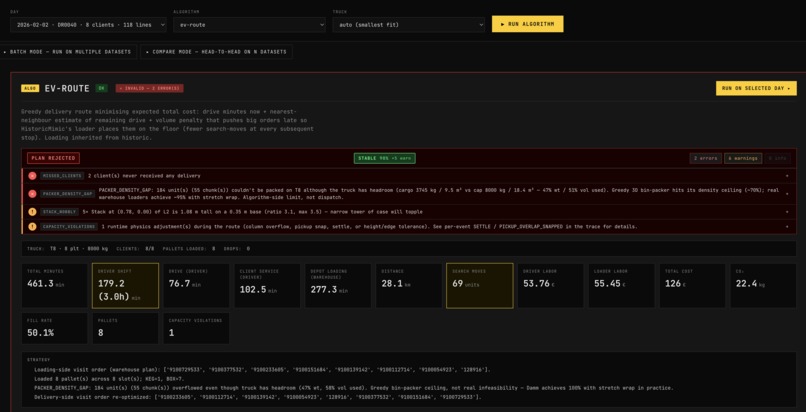The height and width of the screenshot is (412, 806).
Task: Click the CO2 22.4 kg card
Action: (x=763, y=286)
